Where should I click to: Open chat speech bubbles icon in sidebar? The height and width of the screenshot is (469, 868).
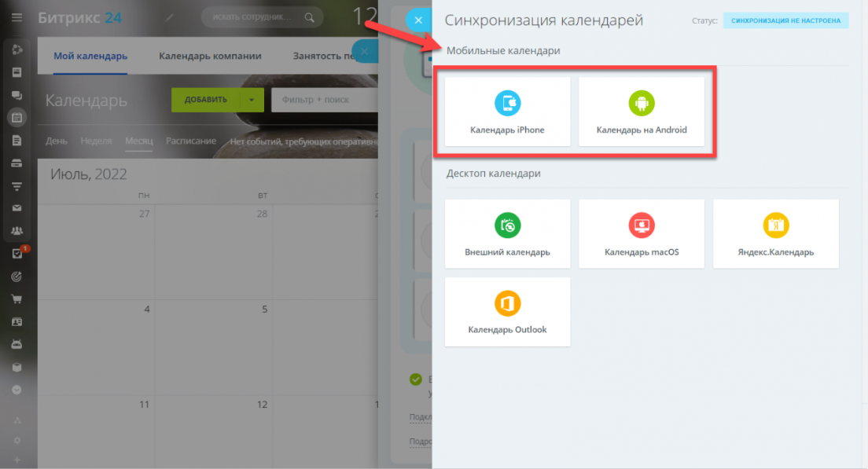tap(17, 95)
